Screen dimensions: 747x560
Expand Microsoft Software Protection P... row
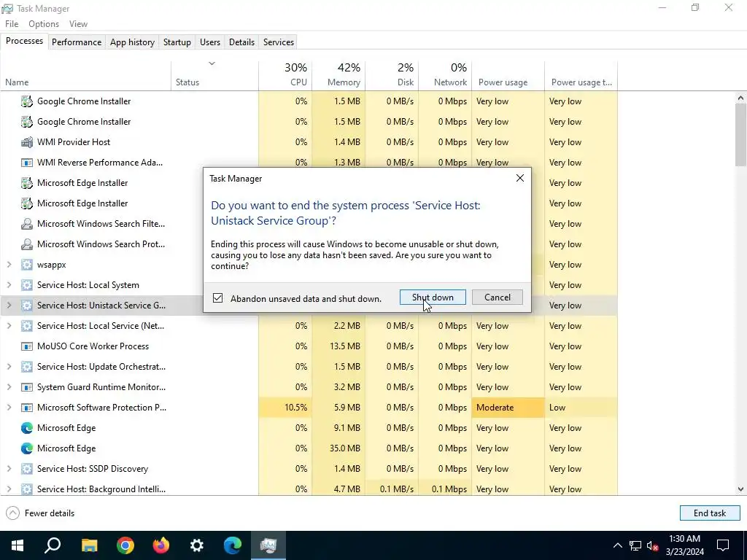tap(9, 407)
